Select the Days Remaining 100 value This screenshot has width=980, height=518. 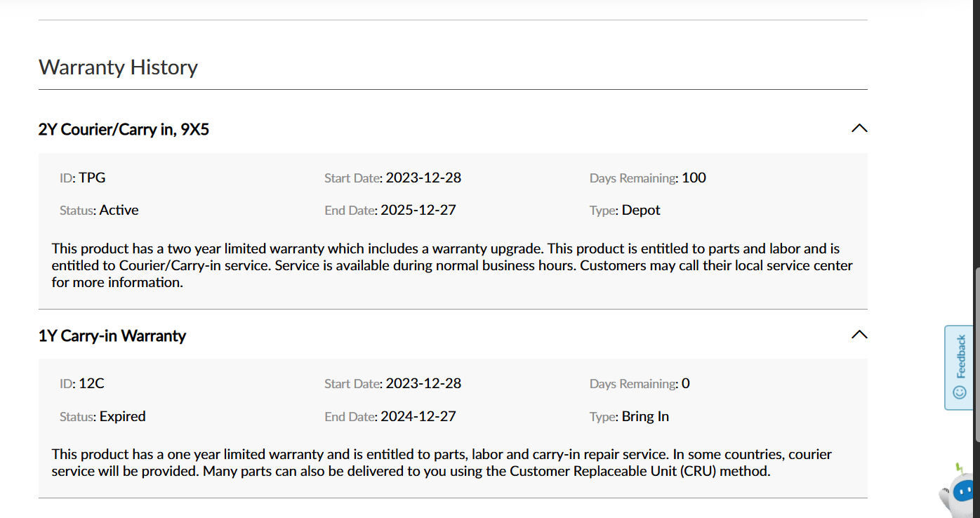point(694,178)
